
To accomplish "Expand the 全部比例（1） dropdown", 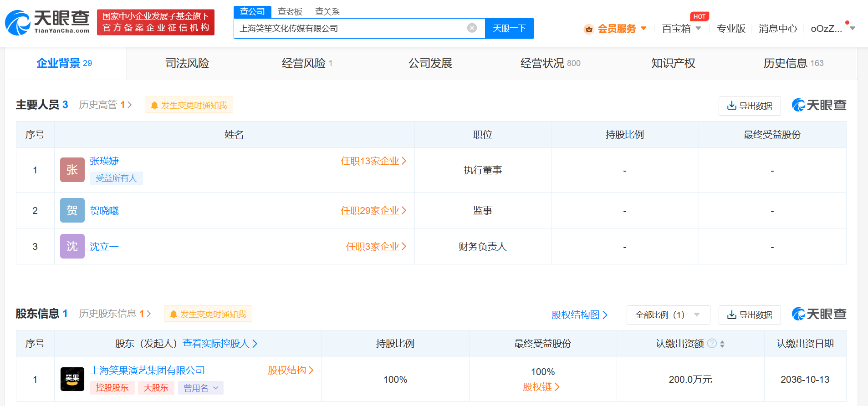I will 668,315.
